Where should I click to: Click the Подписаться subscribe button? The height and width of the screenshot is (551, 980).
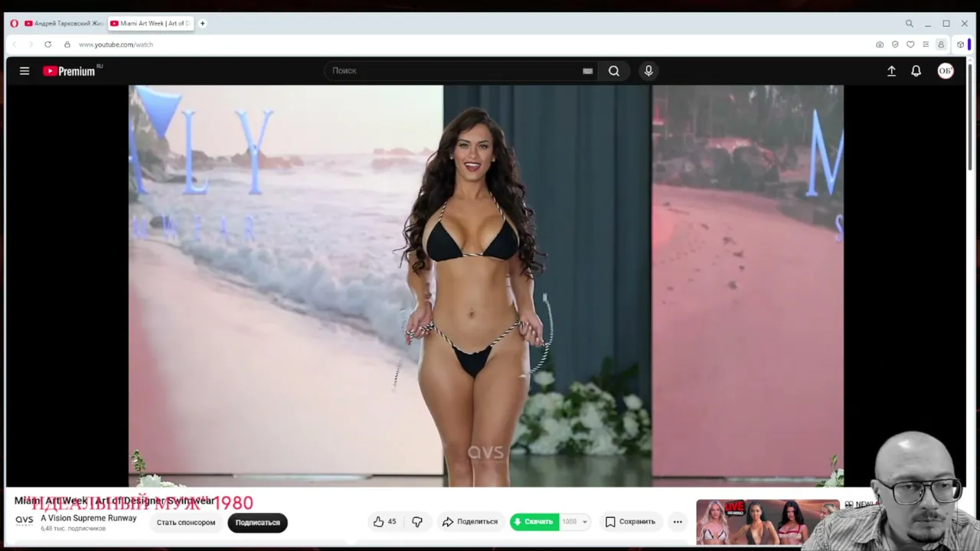[257, 523]
